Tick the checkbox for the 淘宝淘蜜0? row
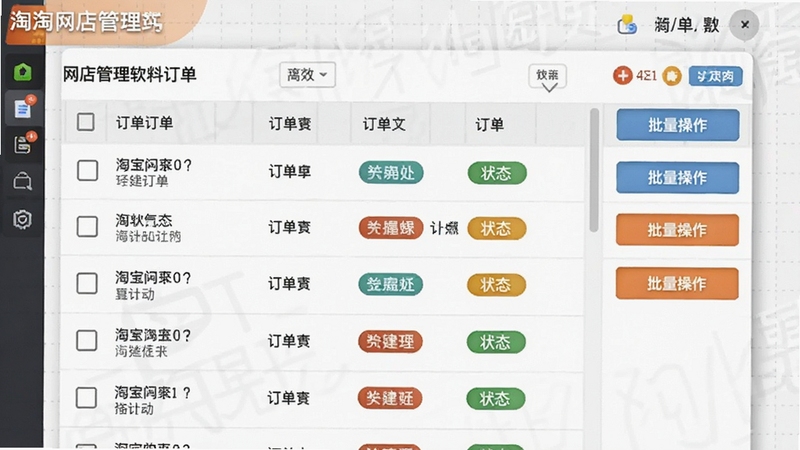 pyautogui.click(x=87, y=340)
